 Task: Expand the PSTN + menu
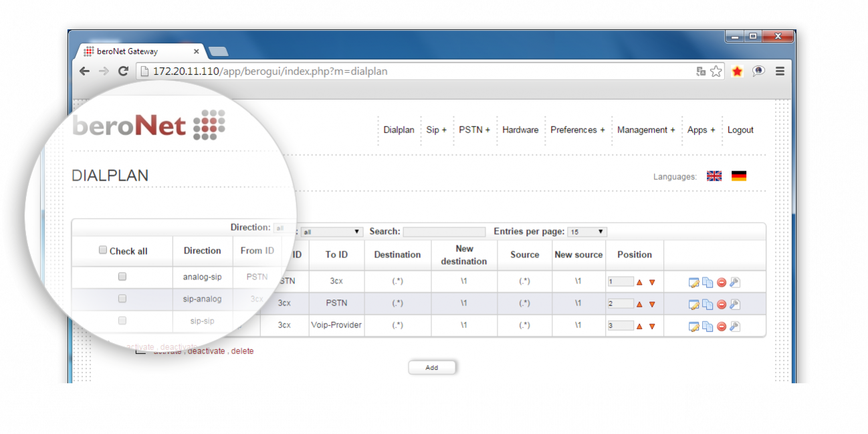pos(474,130)
